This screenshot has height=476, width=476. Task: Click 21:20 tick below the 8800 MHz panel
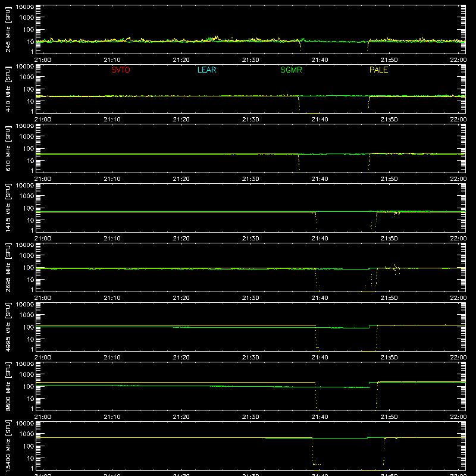click(x=181, y=417)
